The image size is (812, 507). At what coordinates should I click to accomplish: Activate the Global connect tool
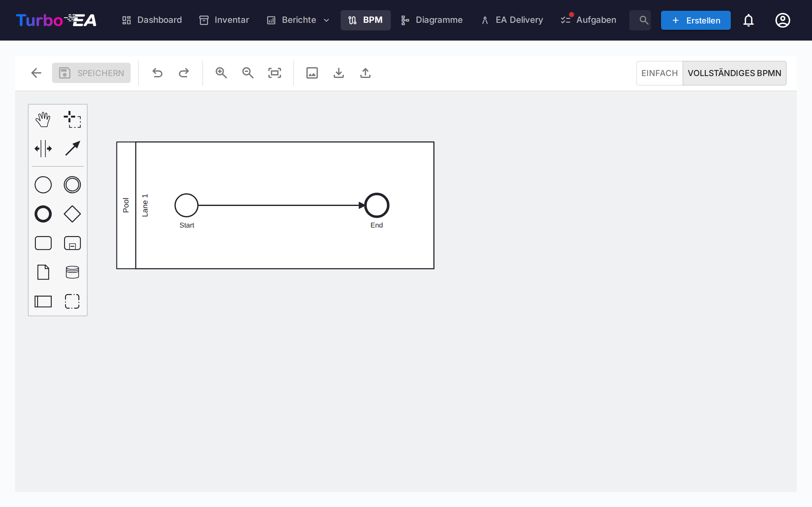point(72,148)
